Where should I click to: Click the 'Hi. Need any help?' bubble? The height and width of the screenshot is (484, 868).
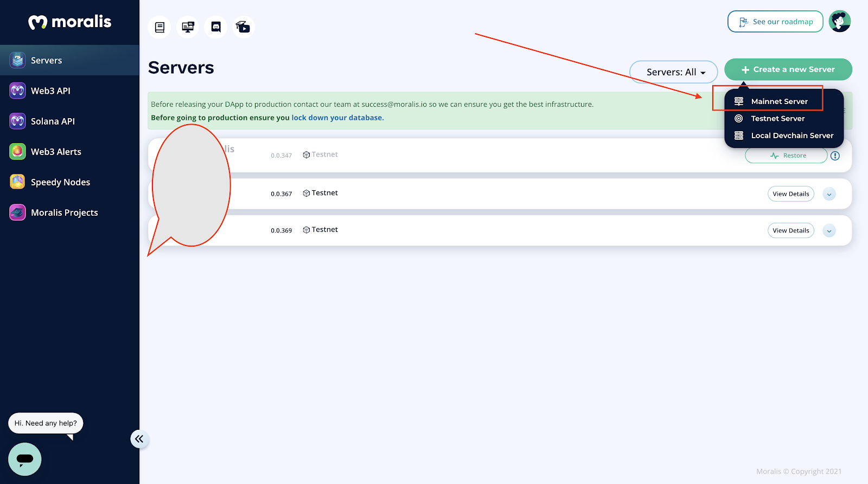46,423
